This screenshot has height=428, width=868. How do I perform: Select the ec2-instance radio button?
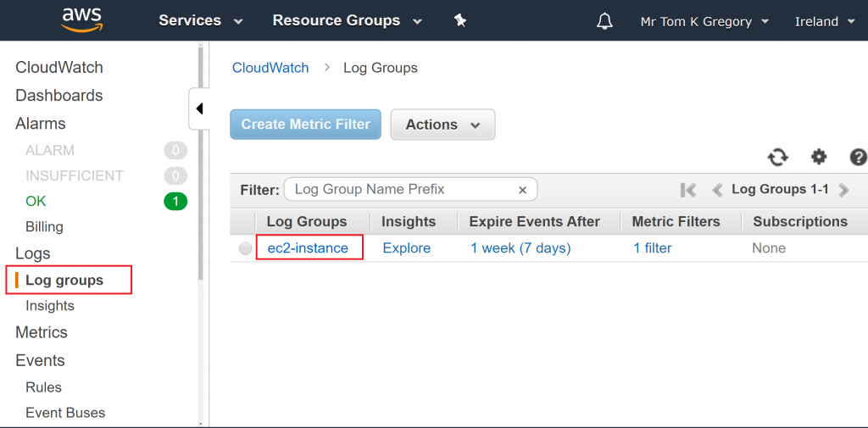[245, 248]
